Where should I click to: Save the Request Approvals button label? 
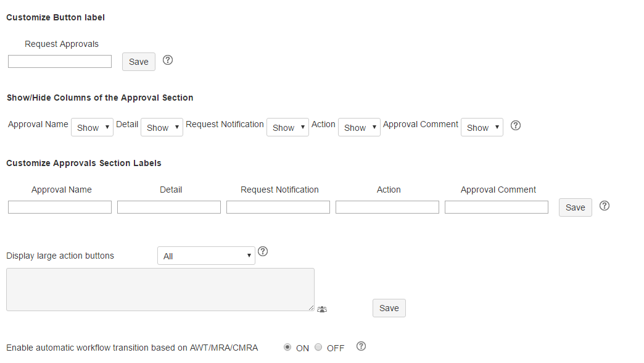[139, 62]
